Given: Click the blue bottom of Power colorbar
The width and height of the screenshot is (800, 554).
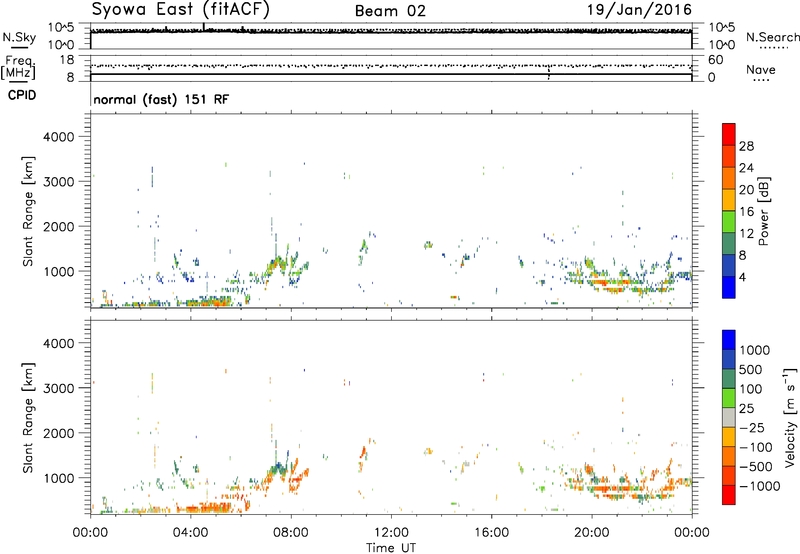Looking at the screenshot, I should tap(729, 287).
